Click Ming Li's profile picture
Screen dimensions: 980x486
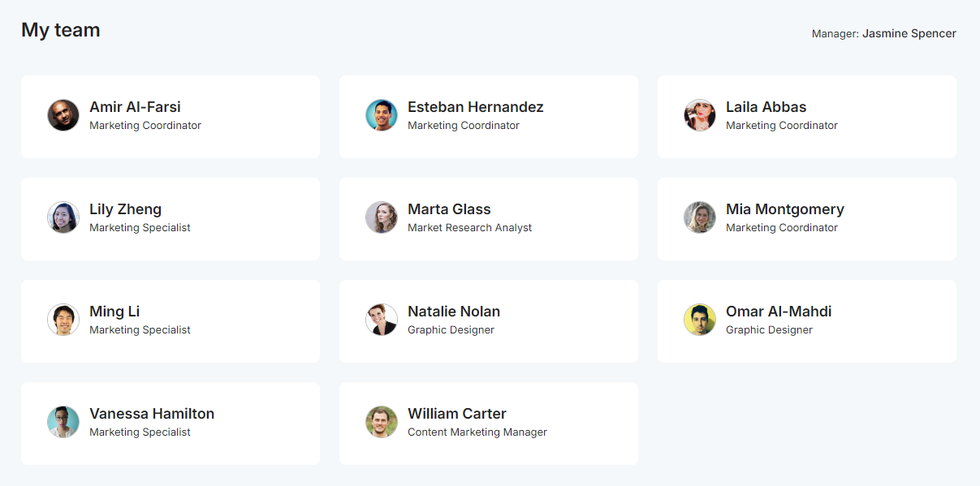point(63,320)
